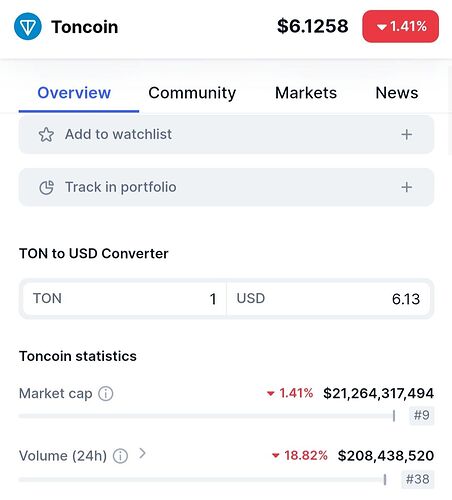This screenshot has width=452, height=500.
Task: Click the star icon beside Add to watchlist
Action: 46,135
